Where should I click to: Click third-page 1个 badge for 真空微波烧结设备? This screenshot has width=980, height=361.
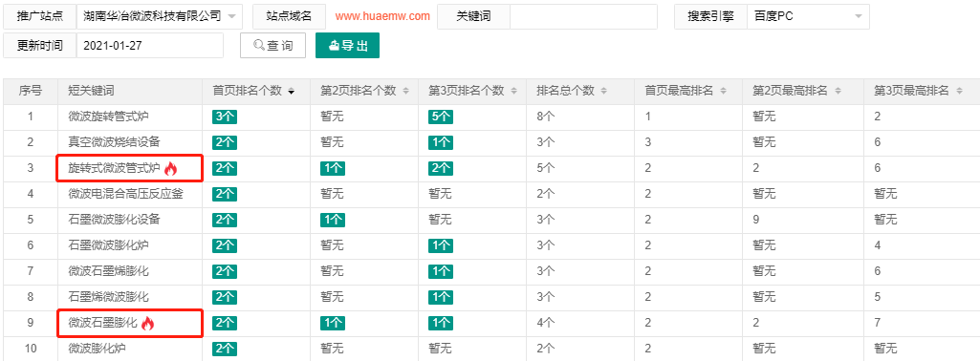tap(442, 142)
